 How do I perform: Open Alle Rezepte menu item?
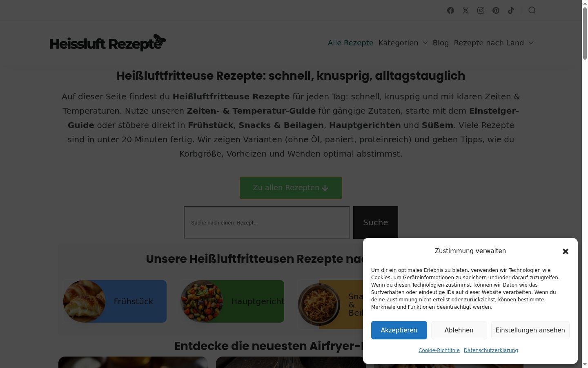click(x=350, y=43)
